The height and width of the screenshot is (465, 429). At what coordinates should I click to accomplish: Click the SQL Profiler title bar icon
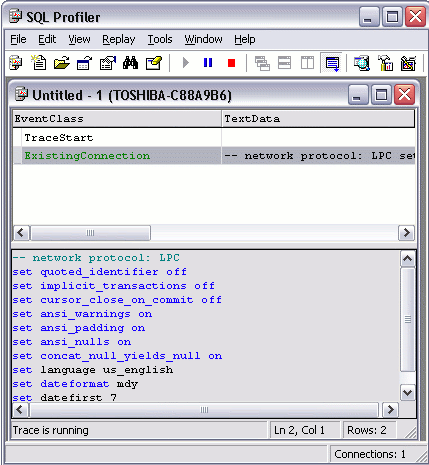click(x=15, y=17)
